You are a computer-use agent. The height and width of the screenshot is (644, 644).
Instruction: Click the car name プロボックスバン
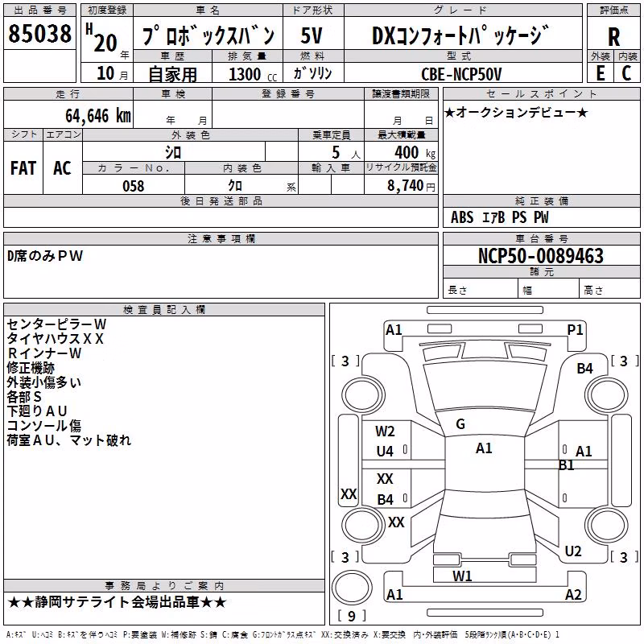208,35
